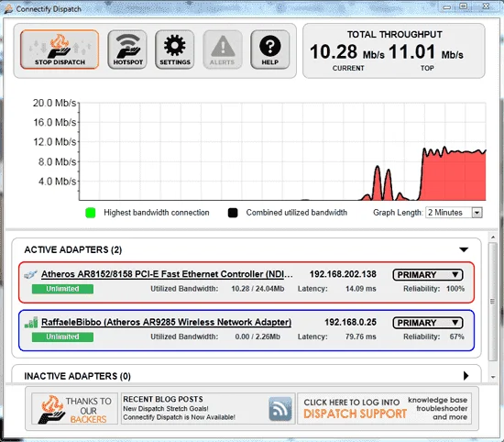Click the 0.00 / 2.26Mb utilized bandwidth value
The height and width of the screenshot is (442, 504).
(x=257, y=337)
